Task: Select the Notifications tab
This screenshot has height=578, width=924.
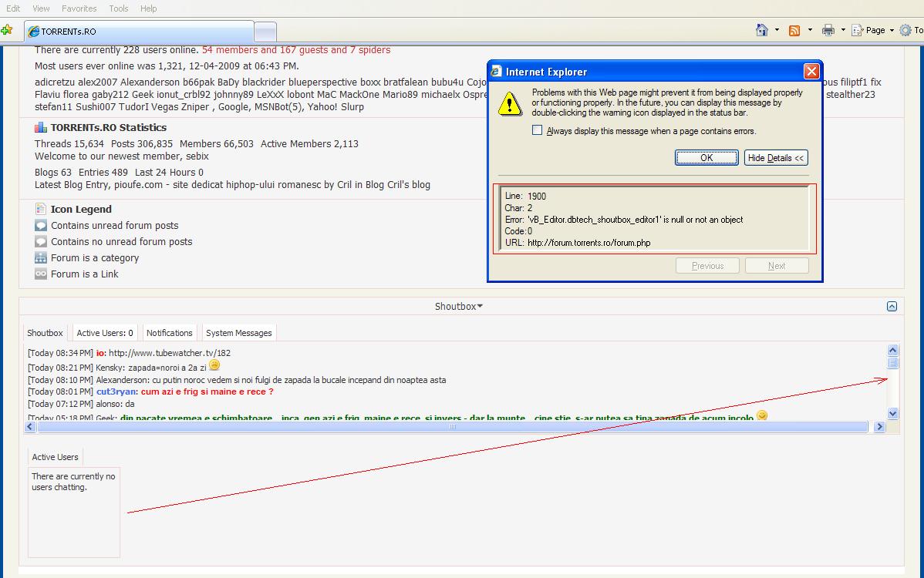Action: (169, 333)
